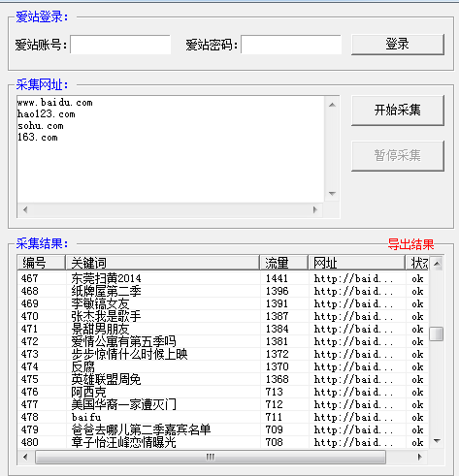The height and width of the screenshot is (476, 459).
Task: Click the URL box scroll down arrow
Action: tap(332, 194)
